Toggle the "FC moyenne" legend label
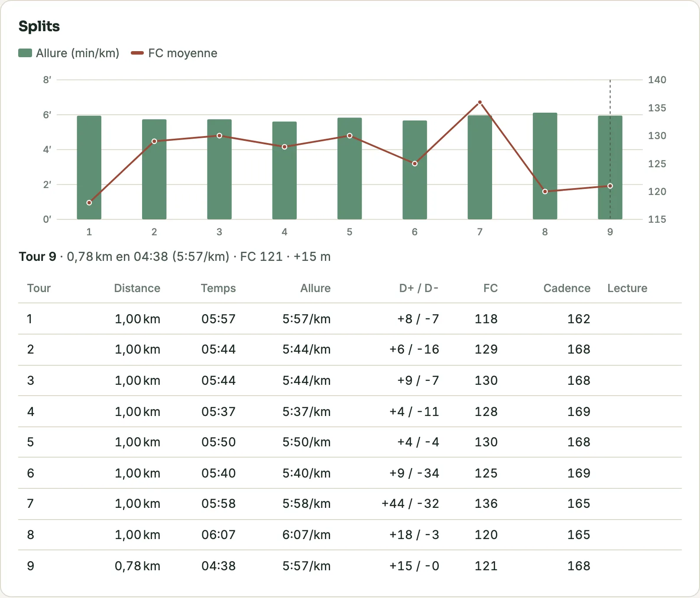 click(183, 53)
